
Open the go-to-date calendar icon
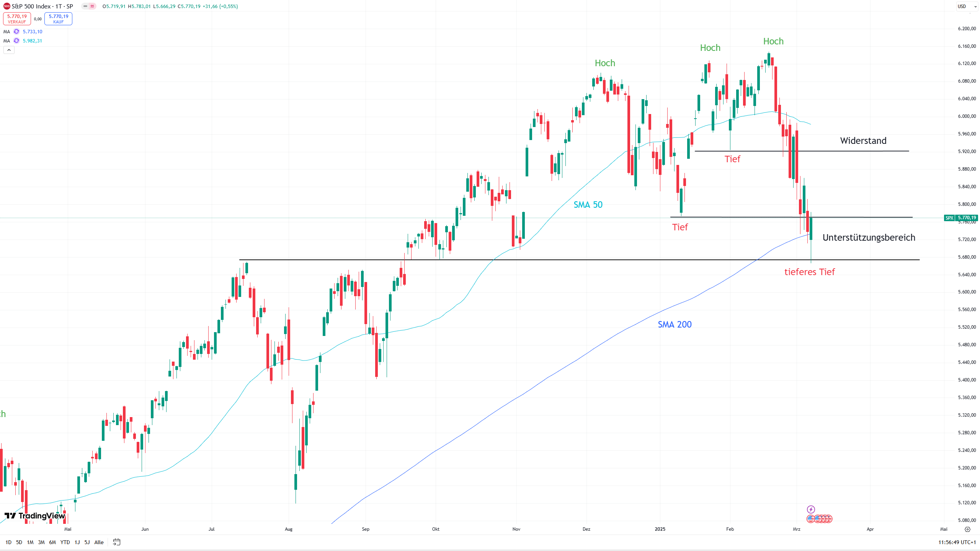point(117,542)
